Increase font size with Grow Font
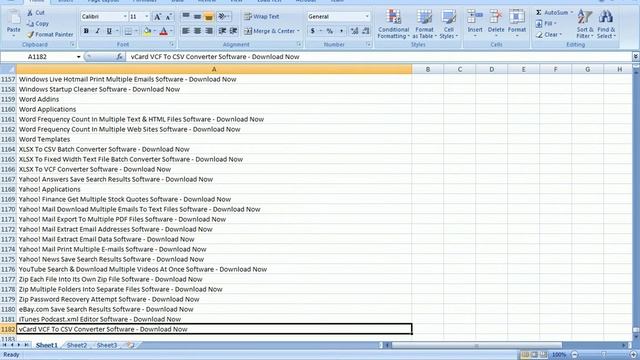The image size is (640, 360). tap(157, 17)
